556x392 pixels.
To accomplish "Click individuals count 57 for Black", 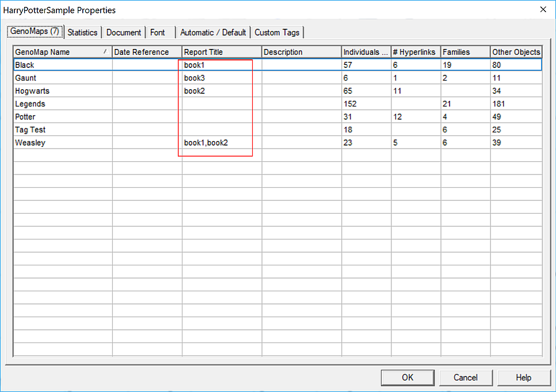I will (348, 65).
